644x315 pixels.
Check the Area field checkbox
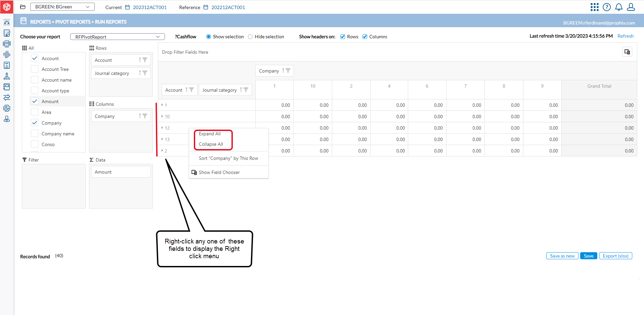(x=35, y=112)
